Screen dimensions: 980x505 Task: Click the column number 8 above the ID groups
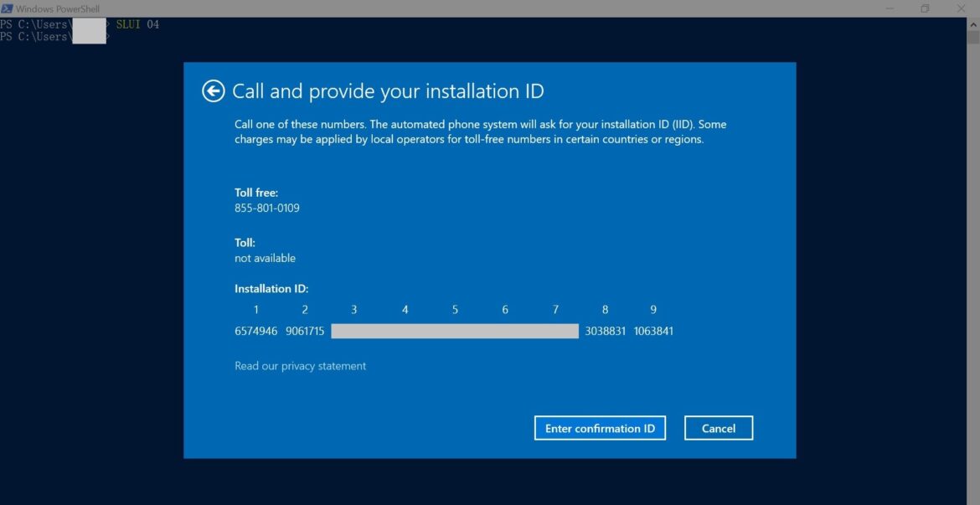605,309
